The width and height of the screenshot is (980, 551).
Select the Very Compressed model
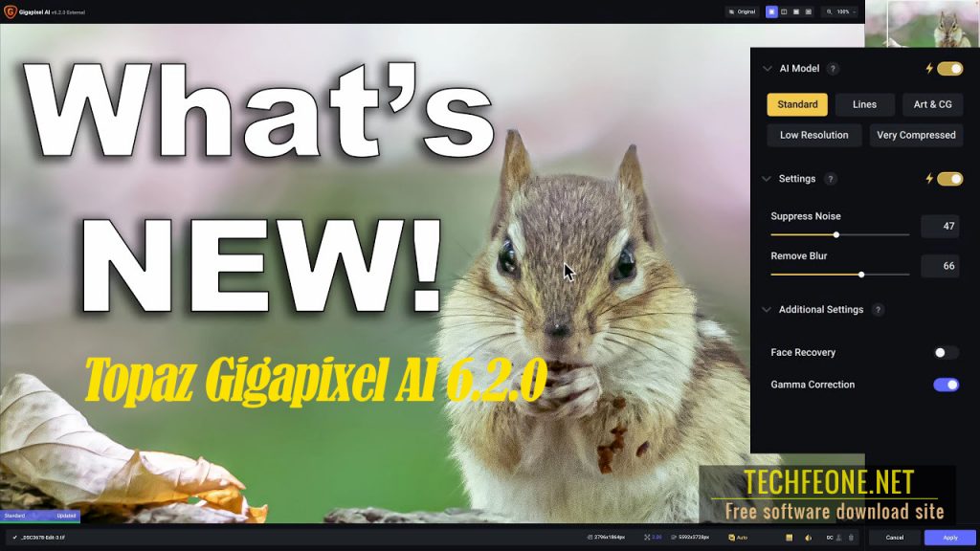click(x=916, y=136)
